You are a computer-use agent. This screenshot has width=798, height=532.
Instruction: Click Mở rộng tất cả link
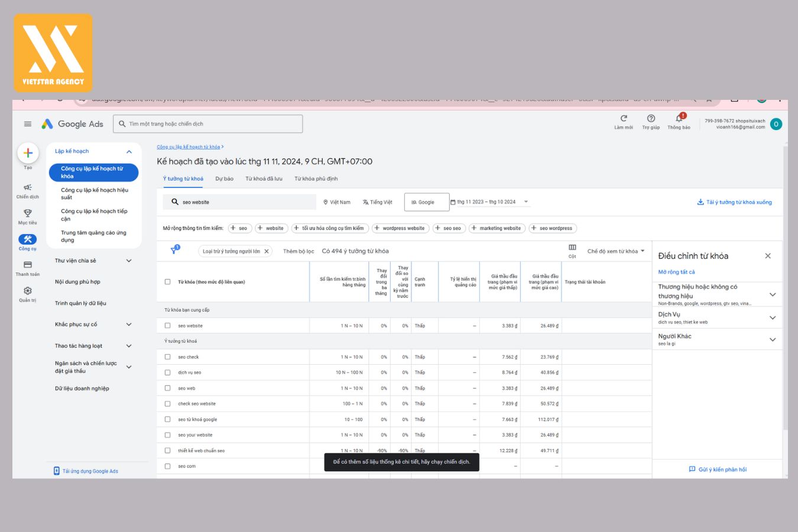(x=677, y=272)
